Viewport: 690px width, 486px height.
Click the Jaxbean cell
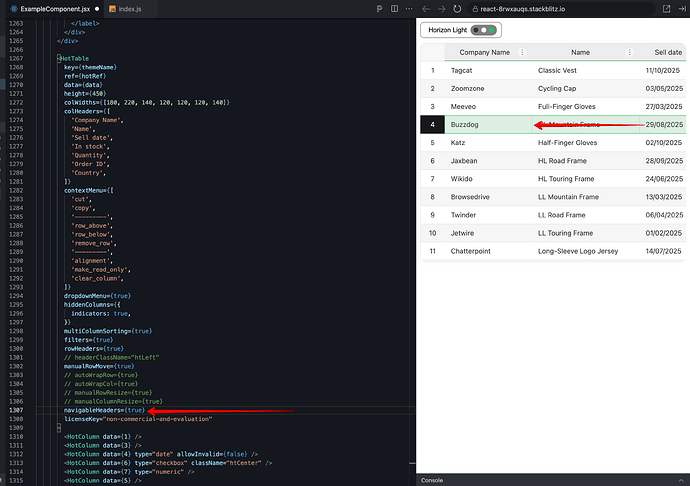click(488, 161)
